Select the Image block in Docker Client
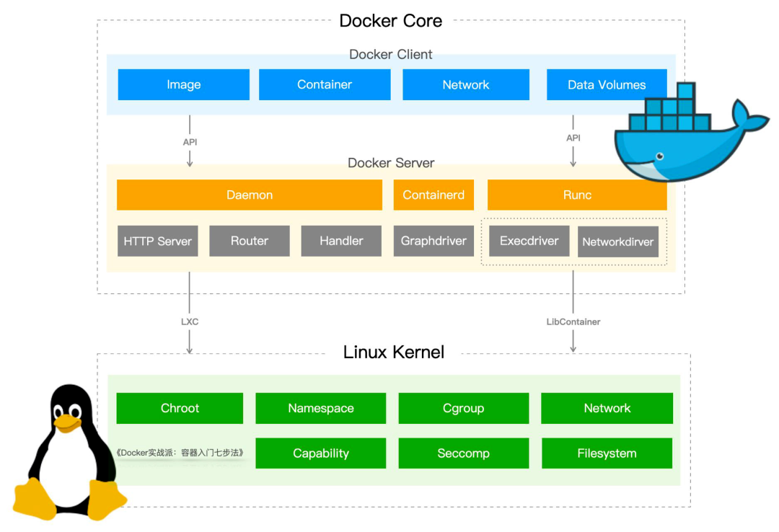 point(183,84)
